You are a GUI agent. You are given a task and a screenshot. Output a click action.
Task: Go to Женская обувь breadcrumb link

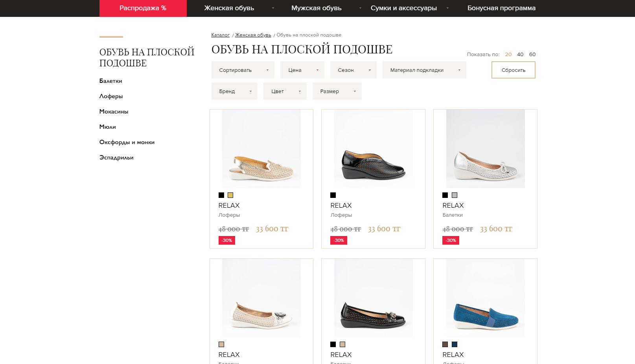coord(253,35)
